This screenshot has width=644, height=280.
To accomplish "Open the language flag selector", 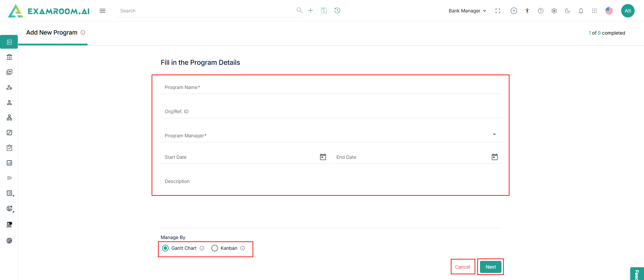I will (x=609, y=11).
